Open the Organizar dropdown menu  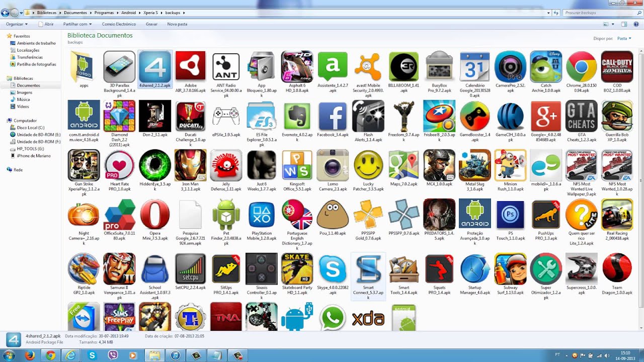click(17, 24)
